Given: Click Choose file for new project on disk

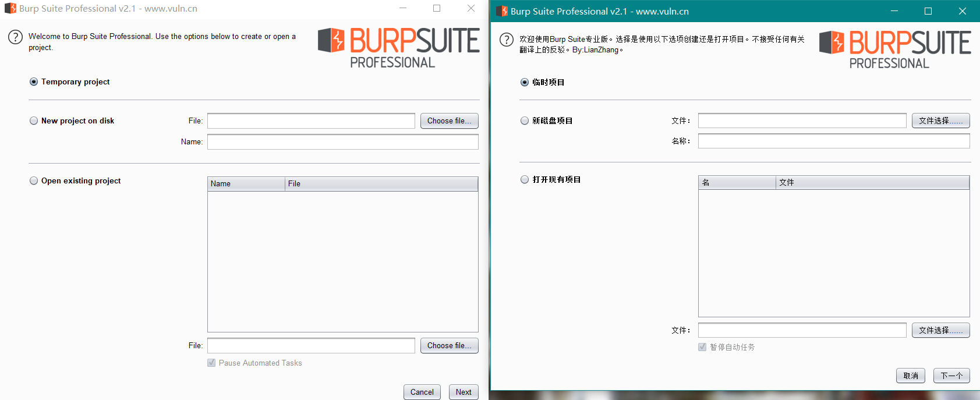Looking at the screenshot, I should click(450, 121).
